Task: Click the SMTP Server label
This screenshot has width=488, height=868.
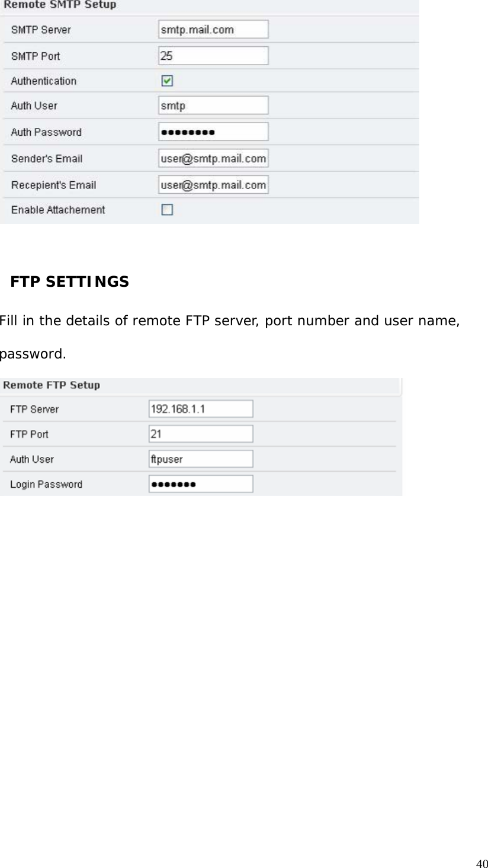Action: click(40, 28)
